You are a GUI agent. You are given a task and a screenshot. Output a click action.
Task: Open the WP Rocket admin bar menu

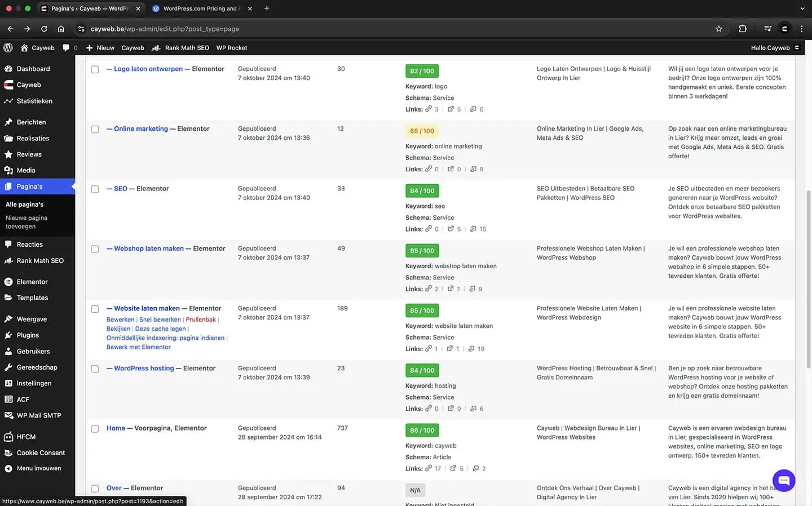[x=232, y=48]
